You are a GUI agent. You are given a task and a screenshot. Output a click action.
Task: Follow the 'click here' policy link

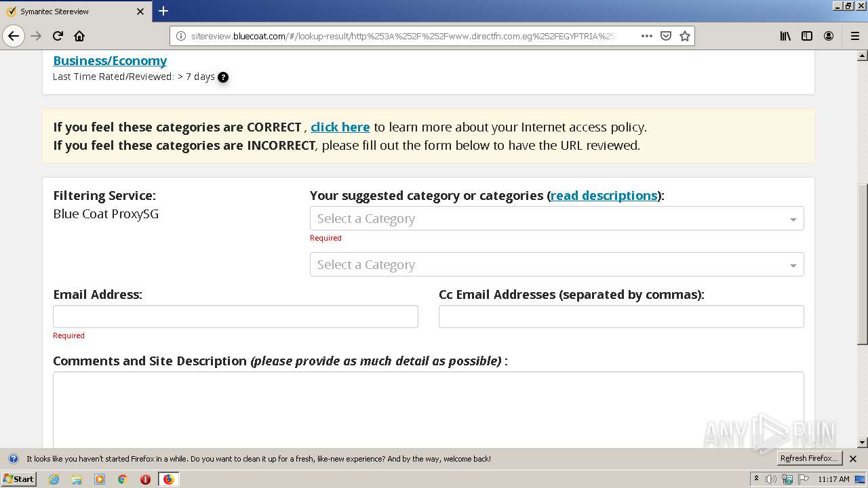pos(340,127)
